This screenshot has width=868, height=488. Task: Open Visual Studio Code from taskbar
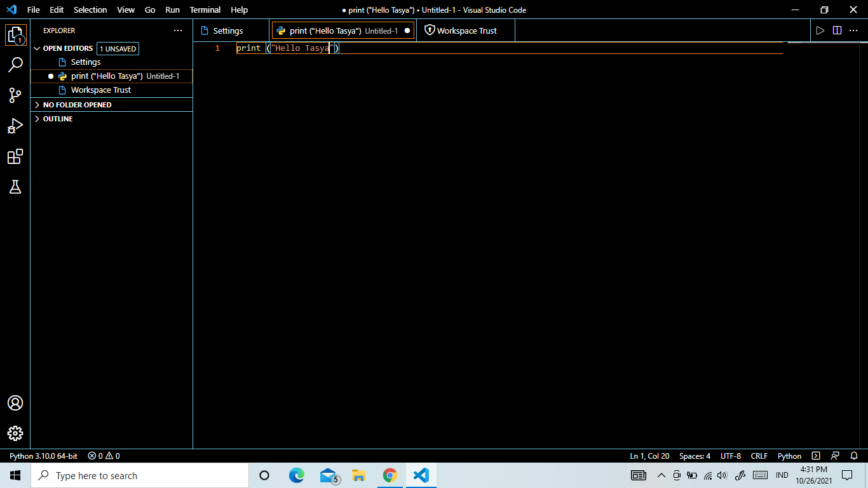coord(421,475)
